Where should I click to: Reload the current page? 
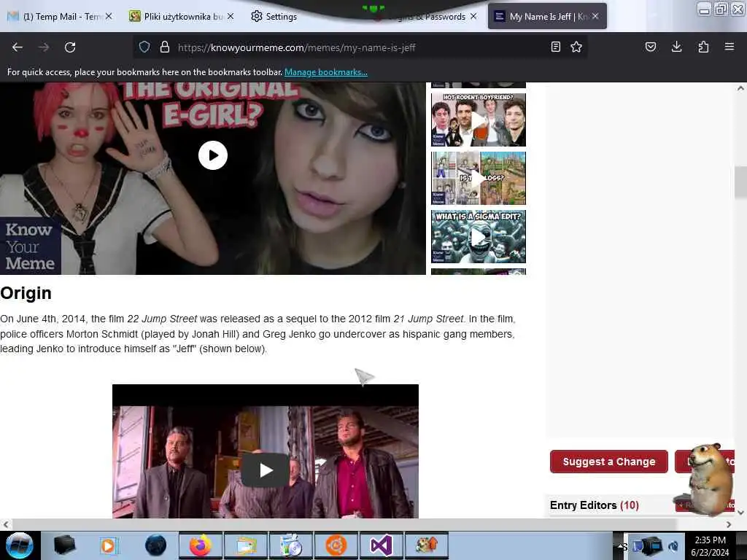click(x=70, y=47)
